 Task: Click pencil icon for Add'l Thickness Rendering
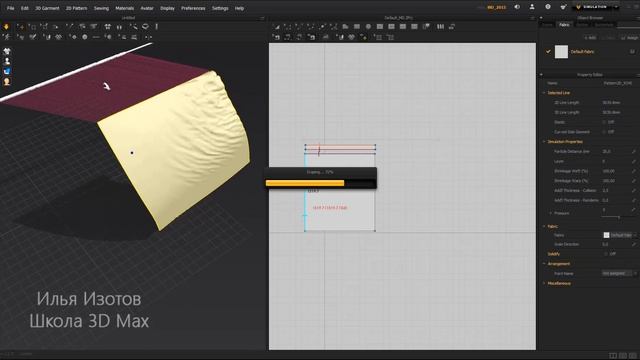[634, 200]
